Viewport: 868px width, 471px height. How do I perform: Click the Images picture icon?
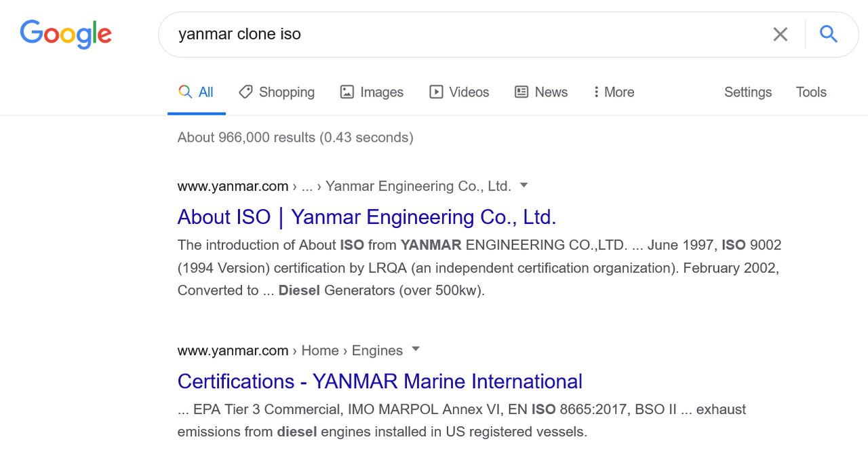coord(347,92)
